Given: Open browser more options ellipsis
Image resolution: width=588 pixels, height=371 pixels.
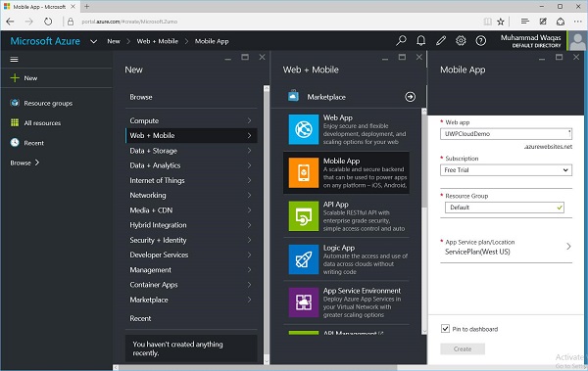Looking at the screenshot, I should [x=578, y=22].
